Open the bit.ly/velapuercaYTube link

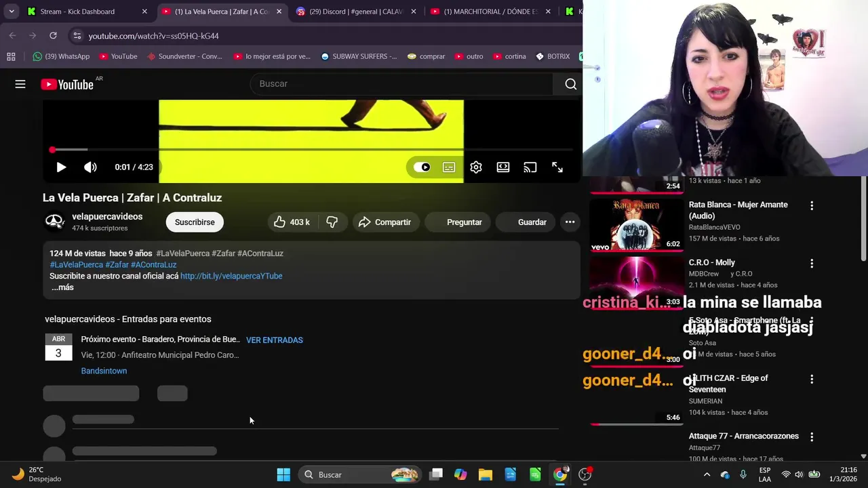tap(231, 277)
